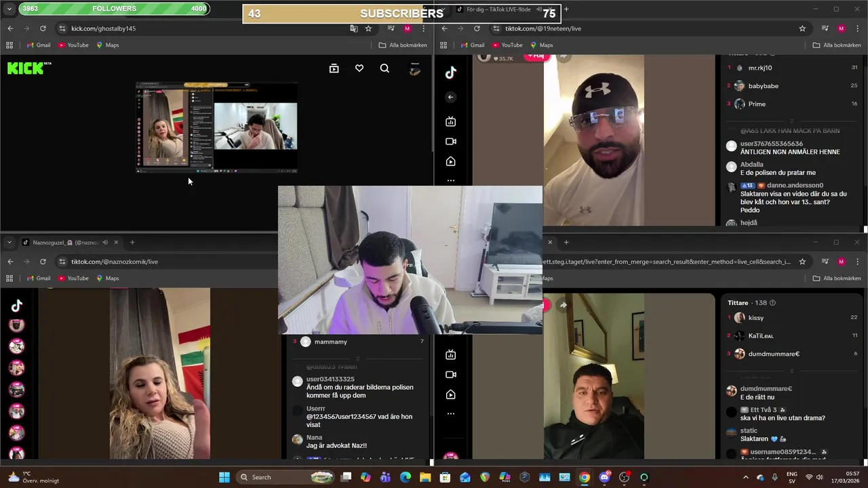Image resolution: width=868 pixels, height=488 pixels.
Task: Open Alla bokmärken folder in 19neteen window
Action: 837,45
